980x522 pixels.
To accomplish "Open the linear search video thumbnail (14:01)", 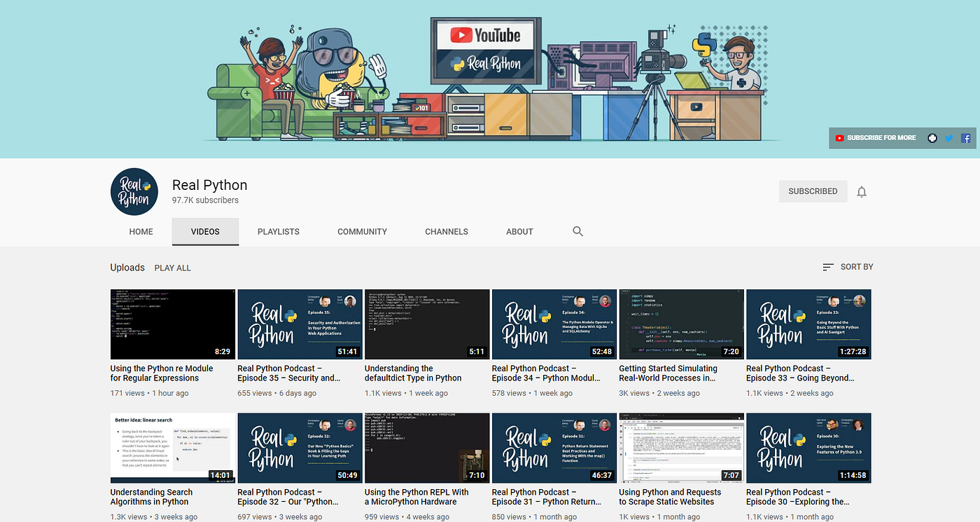I will (x=173, y=448).
